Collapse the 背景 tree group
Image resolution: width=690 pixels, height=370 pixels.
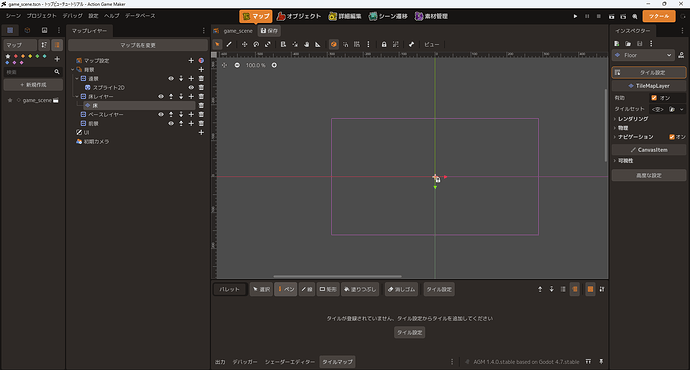point(73,70)
